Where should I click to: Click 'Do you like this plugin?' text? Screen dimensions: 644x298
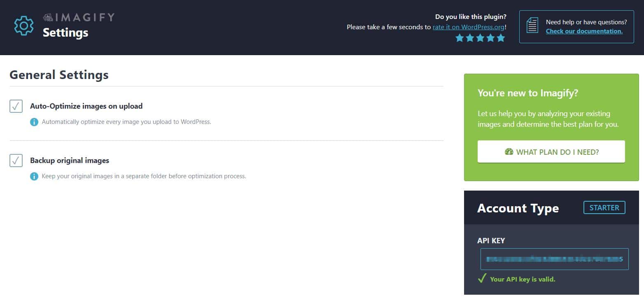[471, 17]
